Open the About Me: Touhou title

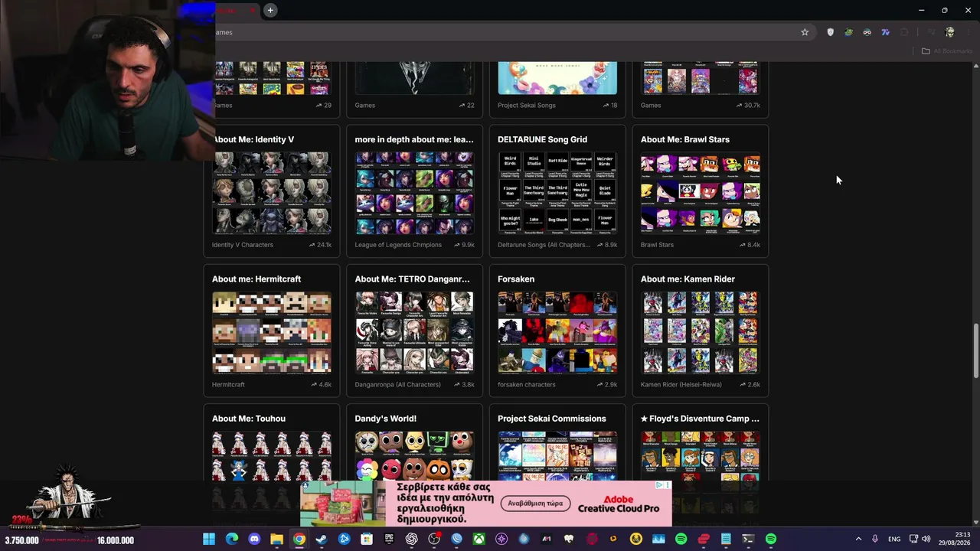click(x=249, y=419)
